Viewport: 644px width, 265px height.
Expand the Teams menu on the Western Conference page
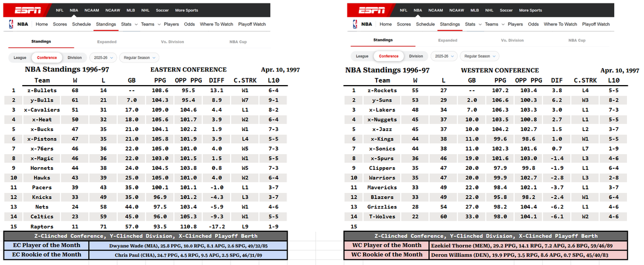[494, 24]
